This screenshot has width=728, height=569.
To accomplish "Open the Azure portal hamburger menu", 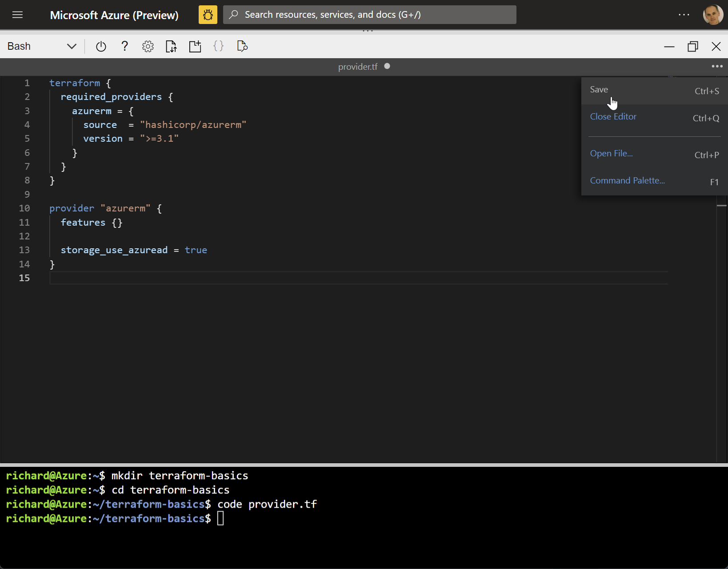I will 17,15.
